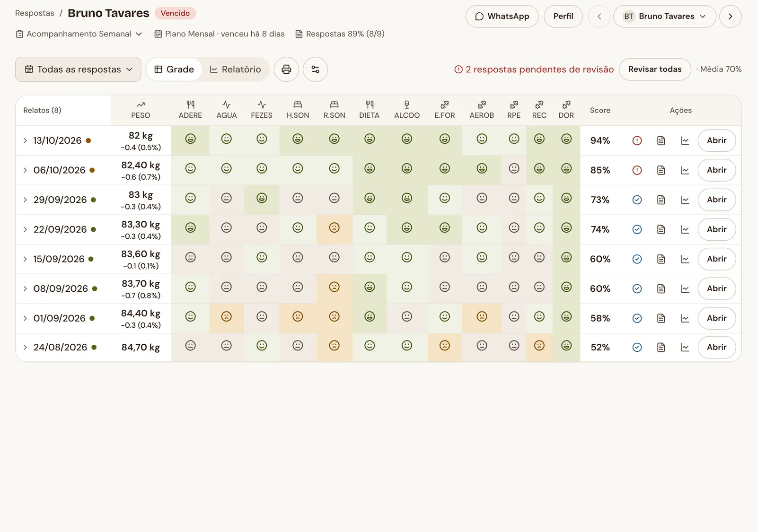Image resolution: width=757 pixels, height=532 pixels.
Task: Click Respostas breadcrumb link
Action: [35, 13]
